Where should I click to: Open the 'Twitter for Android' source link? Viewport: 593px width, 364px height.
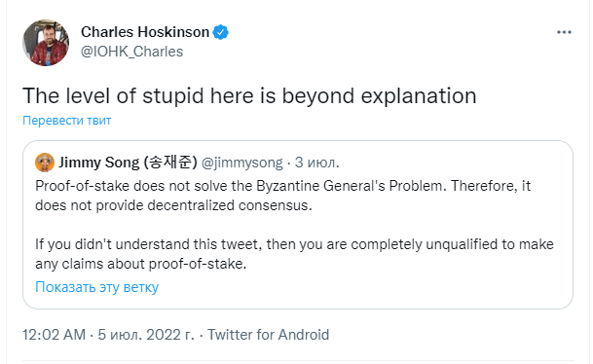pyautogui.click(x=268, y=335)
